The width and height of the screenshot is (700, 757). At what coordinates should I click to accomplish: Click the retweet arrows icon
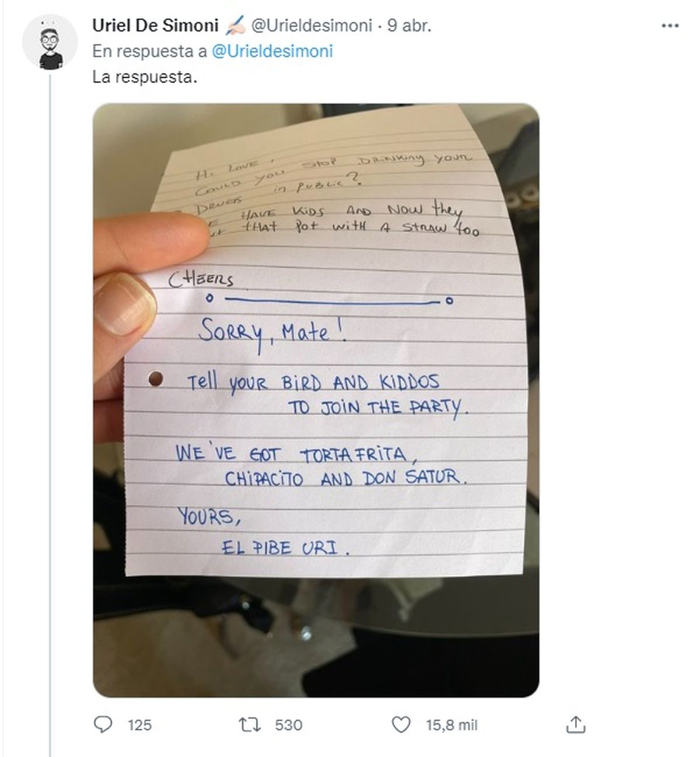pyautogui.click(x=250, y=724)
